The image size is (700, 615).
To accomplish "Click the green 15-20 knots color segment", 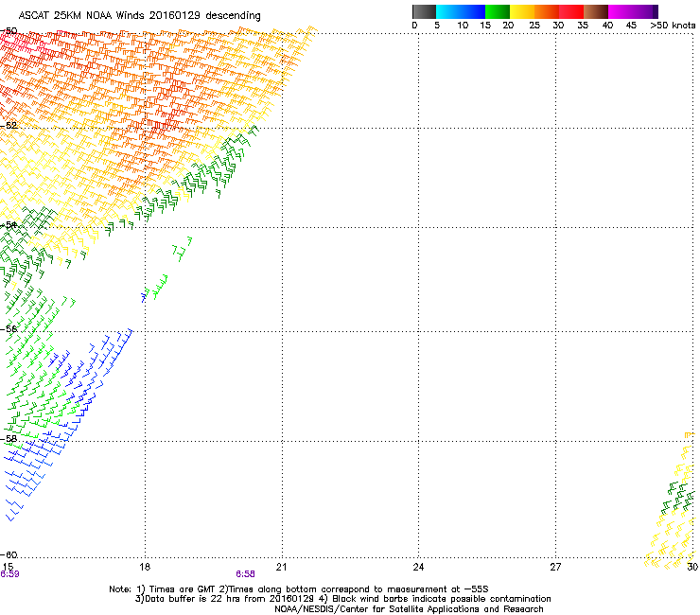I will [498, 11].
